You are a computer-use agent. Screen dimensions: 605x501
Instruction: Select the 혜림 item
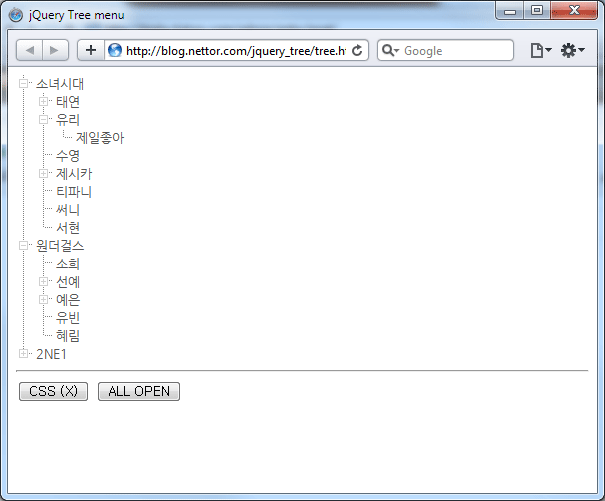[x=68, y=336]
